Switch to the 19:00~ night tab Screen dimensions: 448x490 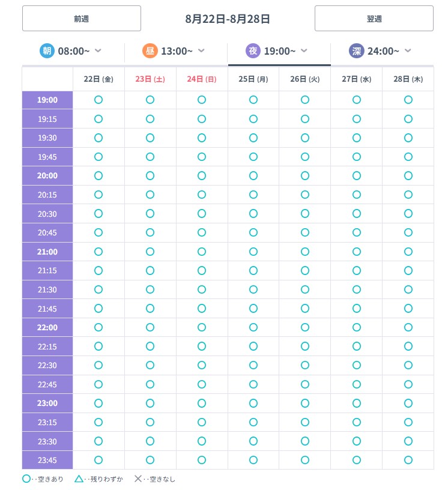click(x=279, y=52)
